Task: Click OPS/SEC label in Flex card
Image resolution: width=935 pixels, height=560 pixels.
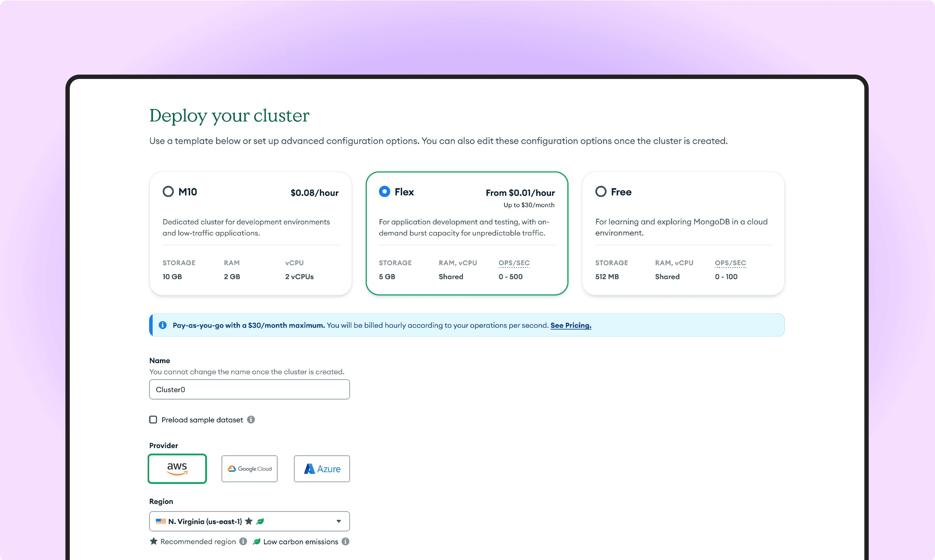Action: pyautogui.click(x=514, y=263)
